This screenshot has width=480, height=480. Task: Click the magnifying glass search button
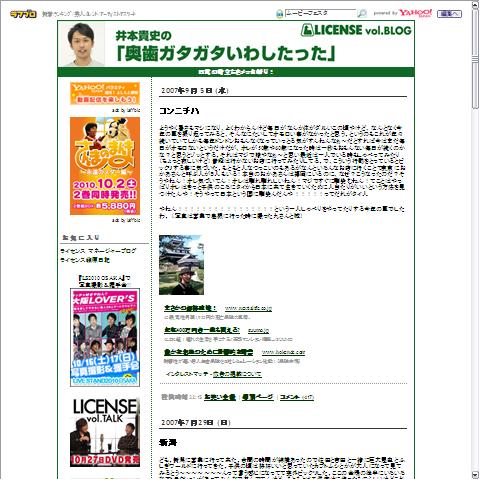point(362,14)
